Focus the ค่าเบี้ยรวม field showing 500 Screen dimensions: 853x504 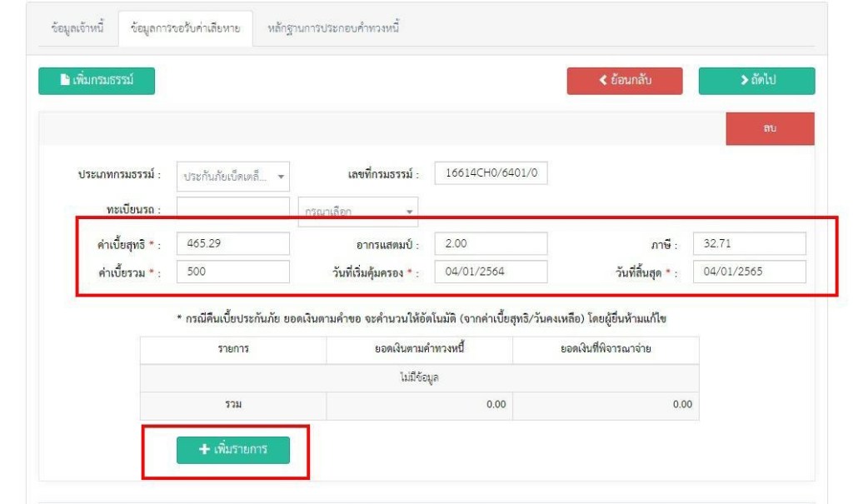coord(233,272)
